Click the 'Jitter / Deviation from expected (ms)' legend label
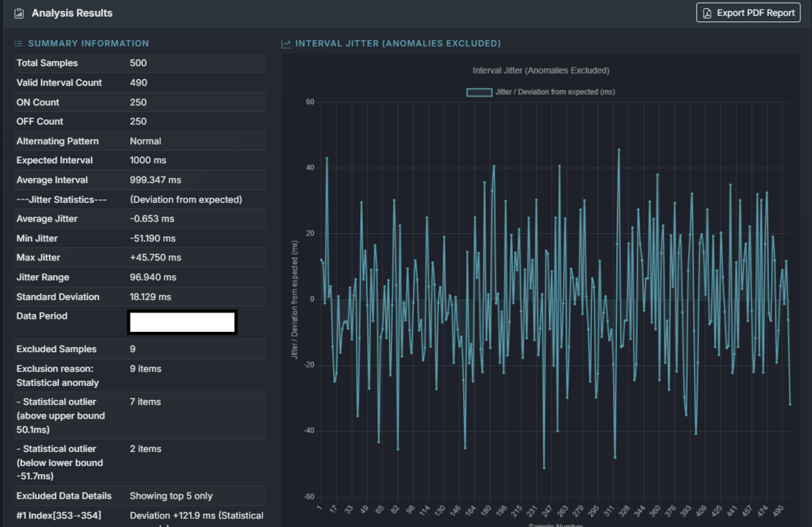Screen dimensions: 812x527 555,92
